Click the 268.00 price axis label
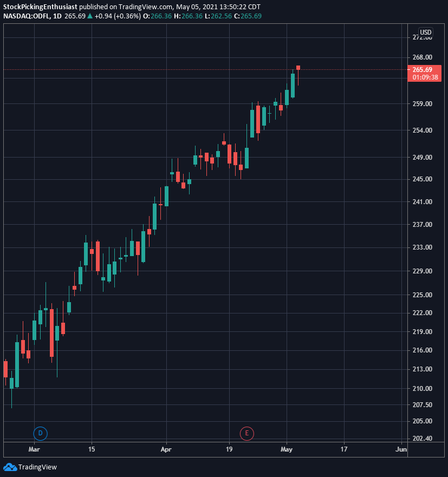The height and width of the screenshot is (477, 448). pyautogui.click(x=422, y=57)
